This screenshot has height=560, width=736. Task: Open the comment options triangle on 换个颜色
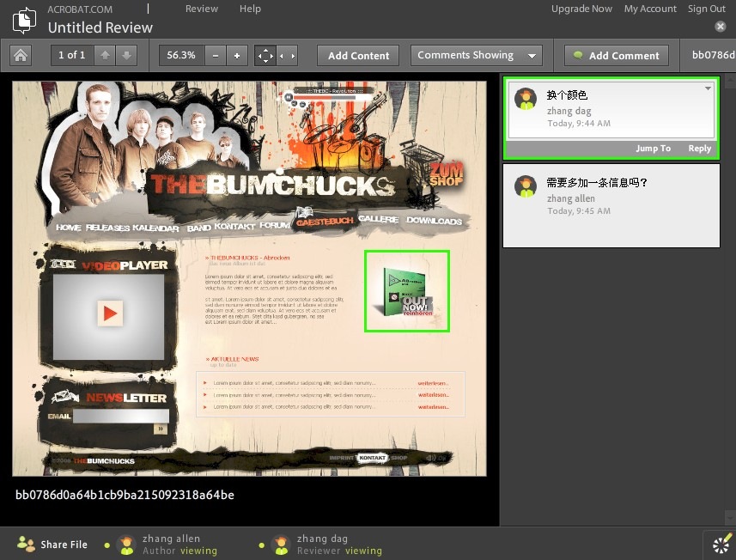click(x=708, y=88)
